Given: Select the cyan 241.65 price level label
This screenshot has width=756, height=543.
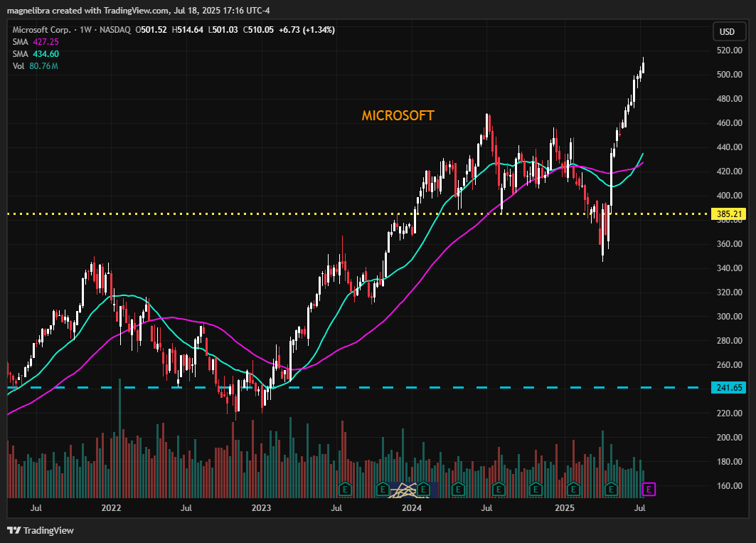Looking at the screenshot, I should click(x=728, y=388).
